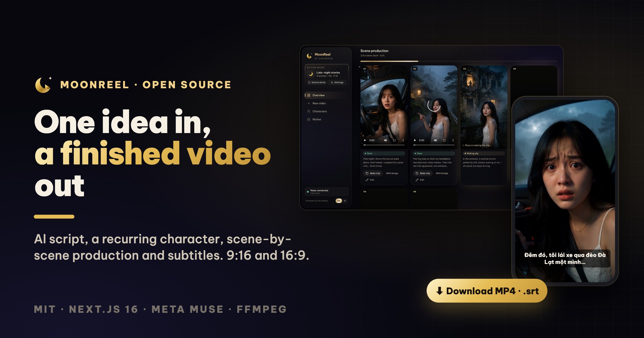Select Overview in the sidebar

click(326, 95)
